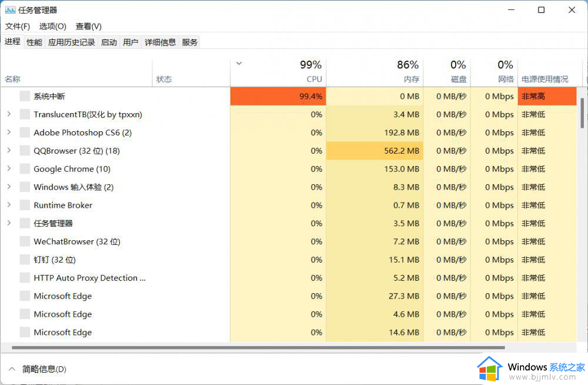Maximize the Task Manager window

[x=541, y=10]
